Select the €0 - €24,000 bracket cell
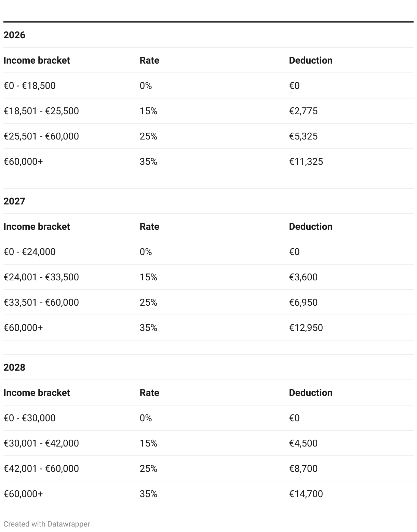Viewport: 417px width, 532px height. (x=29, y=252)
